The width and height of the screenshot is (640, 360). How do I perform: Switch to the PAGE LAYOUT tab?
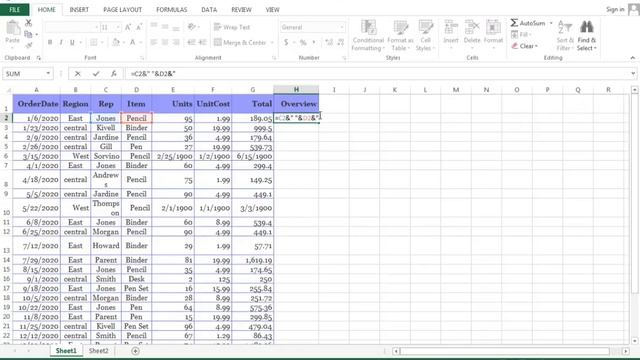[x=122, y=9]
